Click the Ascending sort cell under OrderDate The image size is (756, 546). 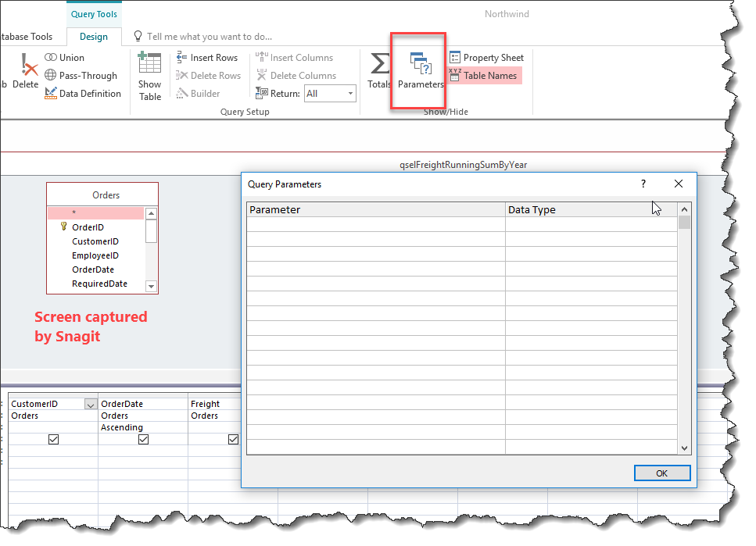pyautogui.click(x=143, y=427)
